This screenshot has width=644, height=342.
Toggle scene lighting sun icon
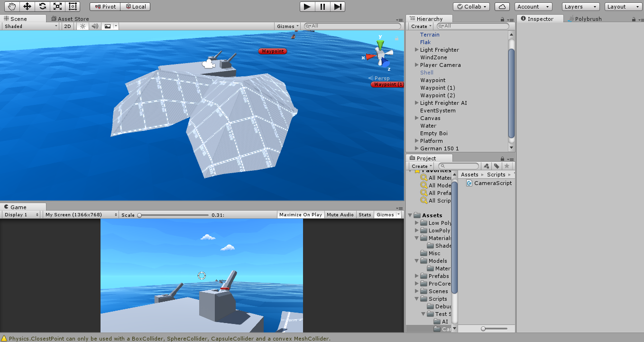pos(83,27)
